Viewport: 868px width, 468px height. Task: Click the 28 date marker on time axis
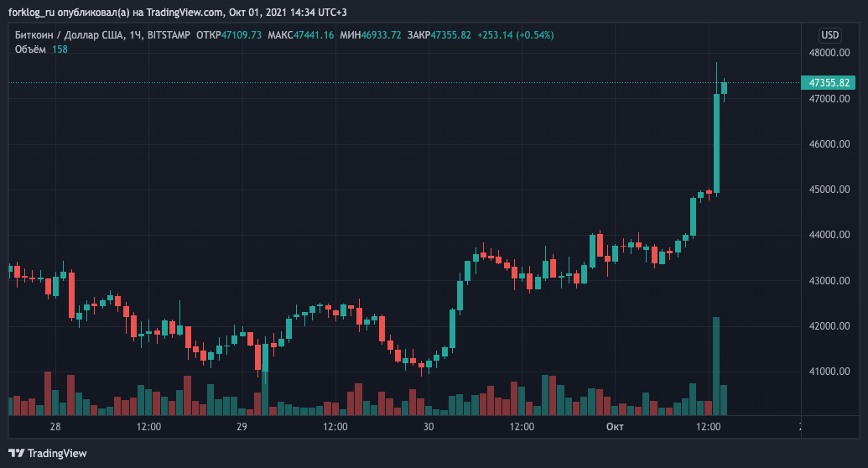click(x=55, y=428)
